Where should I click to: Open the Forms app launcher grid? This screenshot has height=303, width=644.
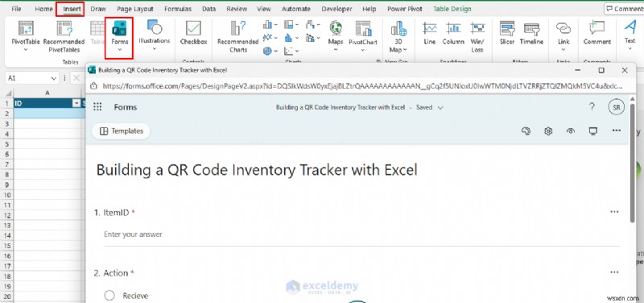[x=97, y=107]
